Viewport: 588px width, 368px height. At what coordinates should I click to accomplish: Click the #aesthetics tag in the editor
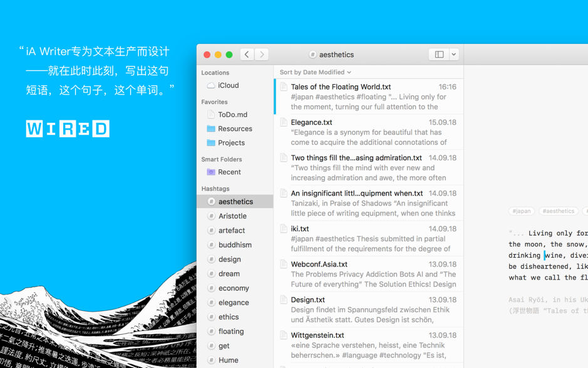point(559,211)
